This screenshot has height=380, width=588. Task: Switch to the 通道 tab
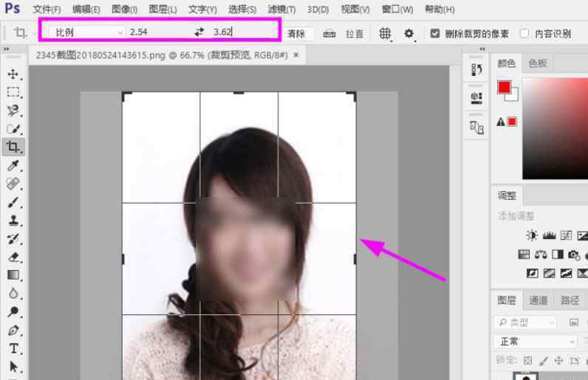(539, 300)
